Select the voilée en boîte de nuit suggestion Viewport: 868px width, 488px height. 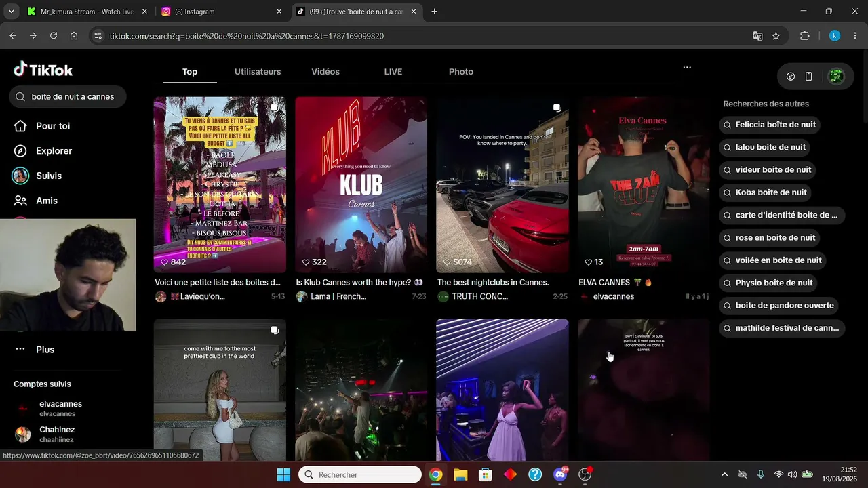772,260
